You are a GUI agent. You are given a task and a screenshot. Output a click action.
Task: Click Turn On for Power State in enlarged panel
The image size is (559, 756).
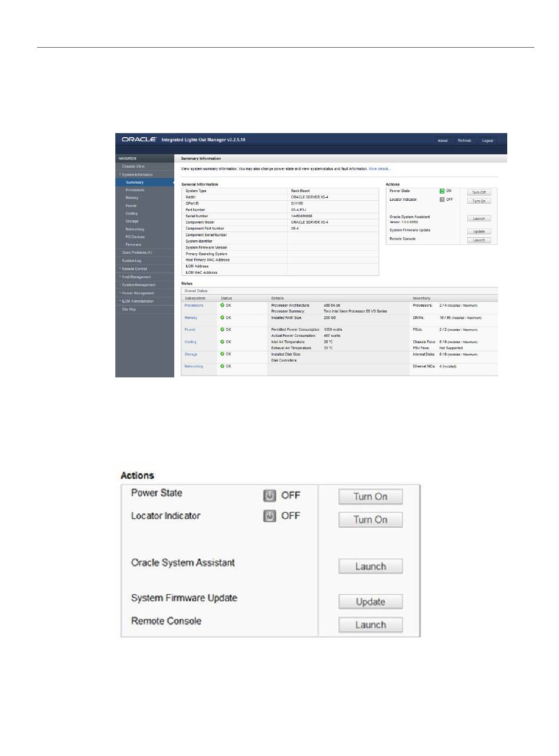(x=371, y=496)
